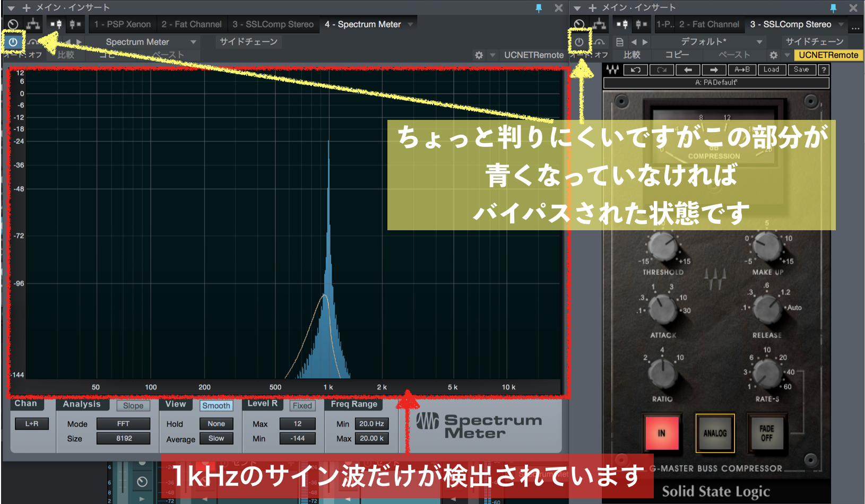865x504 pixels.
Task: Go to previous preset in SSLComp window
Action: (x=634, y=42)
